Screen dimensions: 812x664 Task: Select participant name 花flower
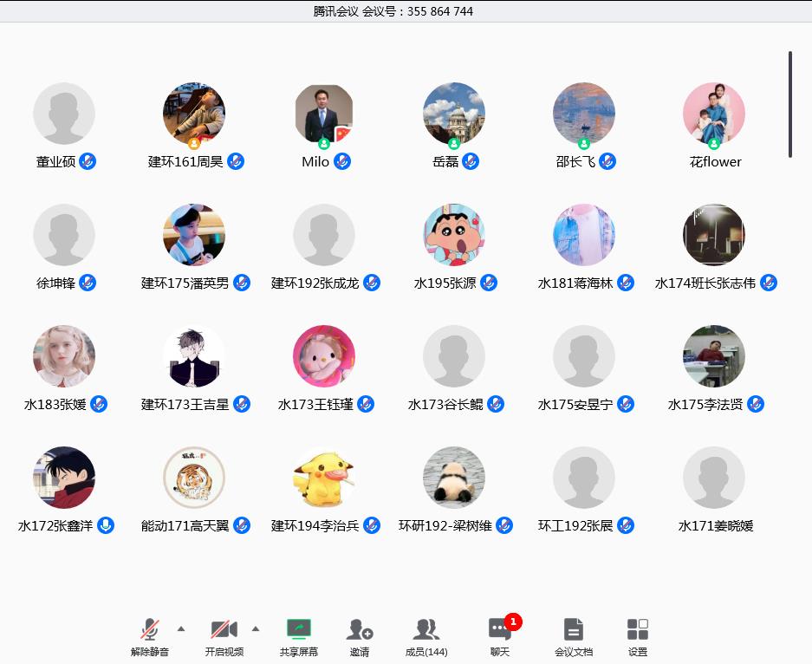[x=715, y=162]
